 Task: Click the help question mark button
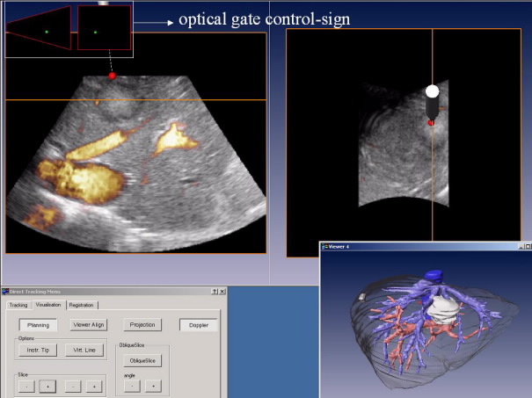point(215,291)
